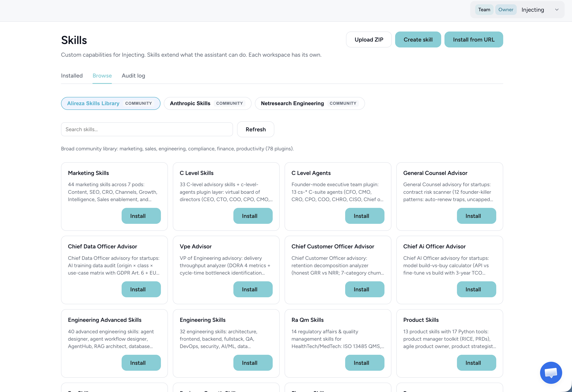
Task: Click the Marketing Skills card title
Action: (x=88, y=173)
